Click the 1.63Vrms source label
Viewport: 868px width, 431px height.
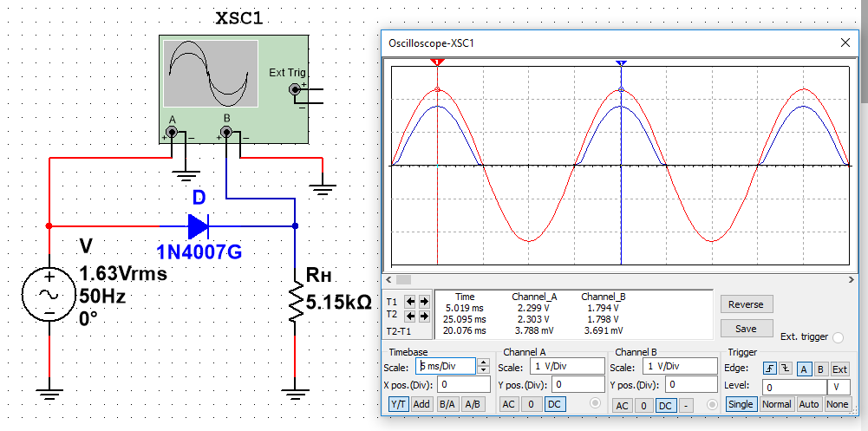click(123, 274)
